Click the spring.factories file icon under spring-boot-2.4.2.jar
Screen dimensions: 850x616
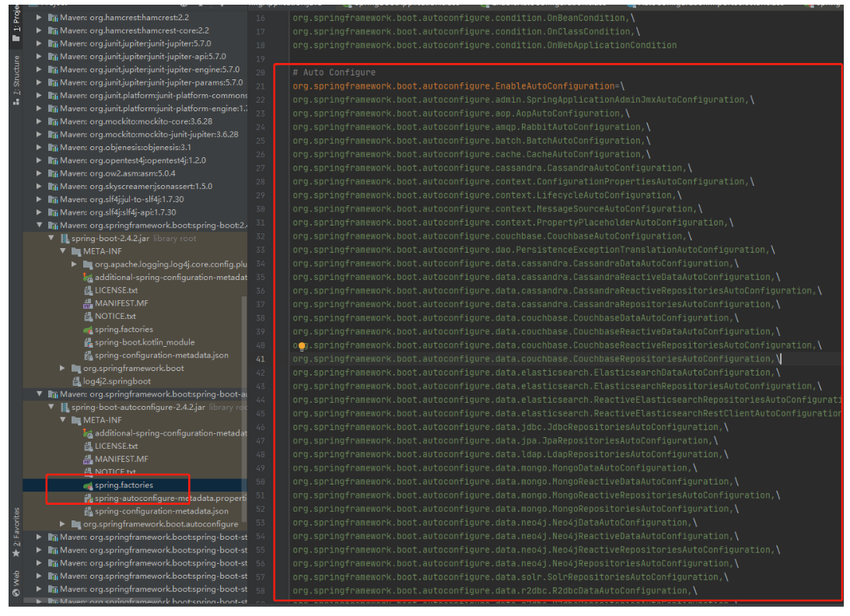point(88,330)
